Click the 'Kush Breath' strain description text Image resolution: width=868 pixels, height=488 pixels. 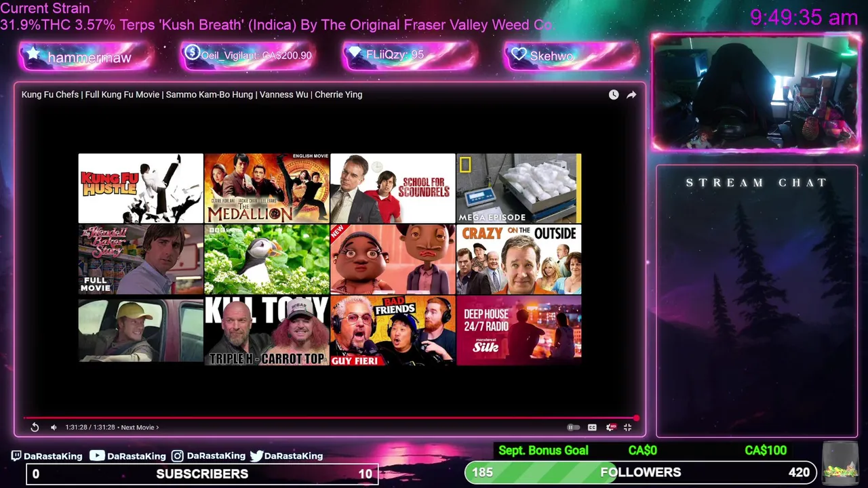(x=276, y=25)
